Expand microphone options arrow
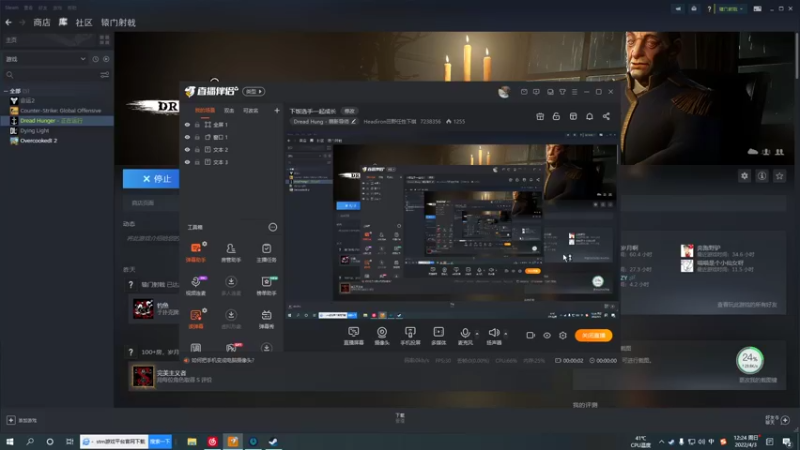 pyautogui.click(x=477, y=334)
